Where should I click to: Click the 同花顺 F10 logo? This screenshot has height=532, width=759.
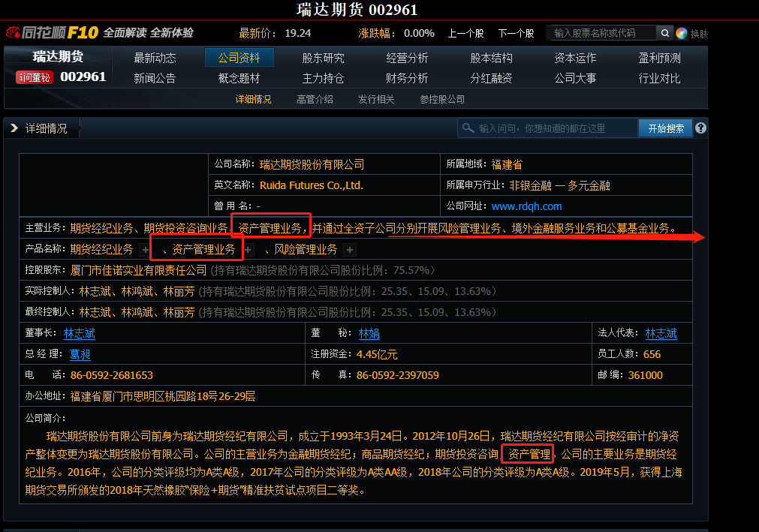tap(52, 33)
